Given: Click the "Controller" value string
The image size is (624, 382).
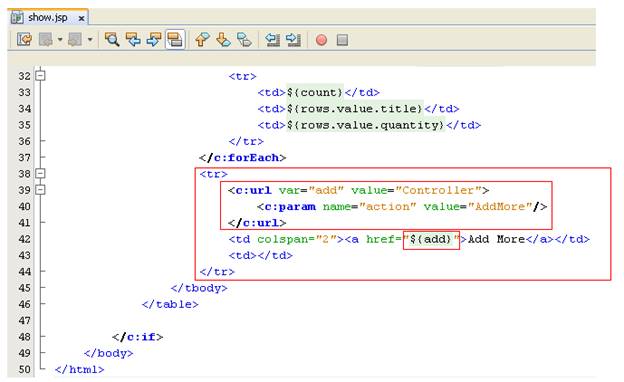Looking at the screenshot, I should point(439,190).
